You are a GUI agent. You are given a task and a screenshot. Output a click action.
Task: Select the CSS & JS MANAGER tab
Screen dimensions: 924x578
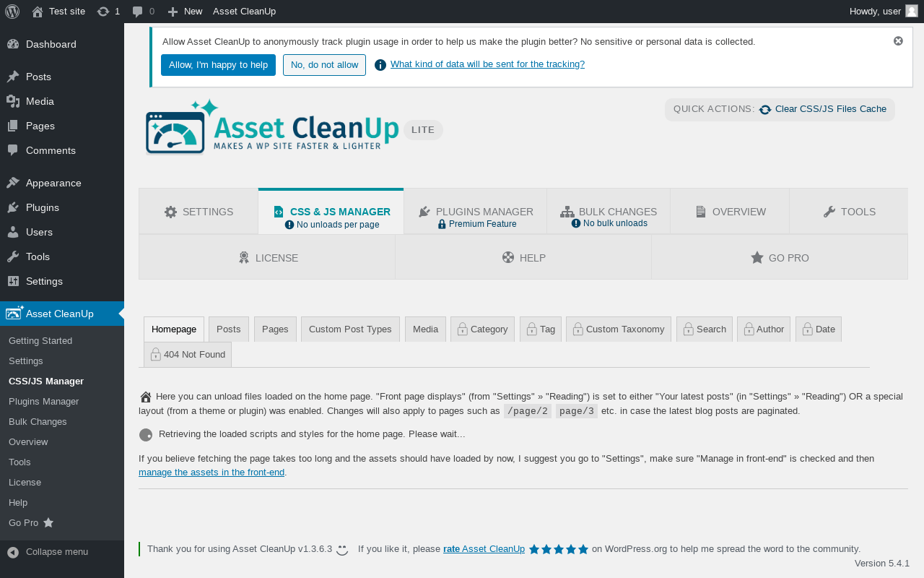331,212
